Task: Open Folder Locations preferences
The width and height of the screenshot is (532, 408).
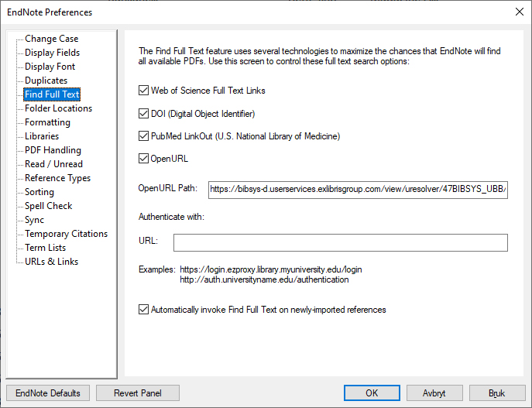Action: coord(58,108)
